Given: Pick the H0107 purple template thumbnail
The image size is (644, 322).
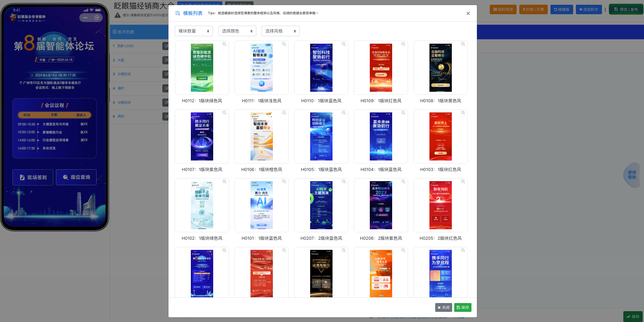Looking at the screenshot, I should [x=202, y=136].
